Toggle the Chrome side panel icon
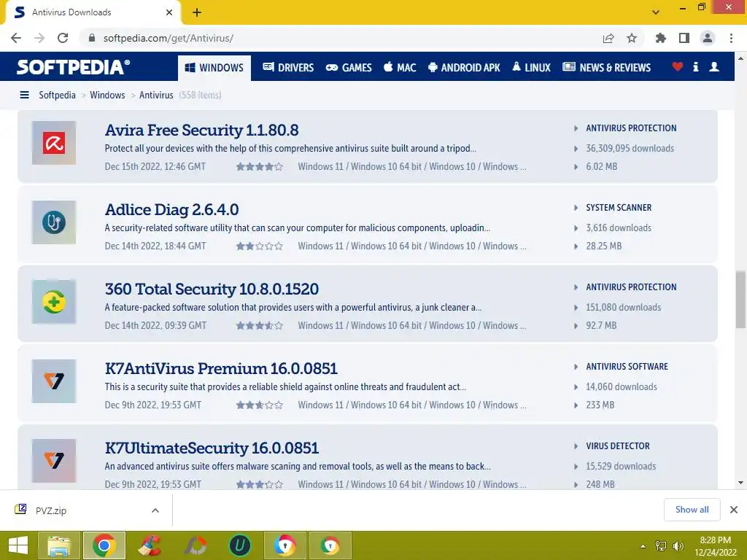The height and width of the screenshot is (560, 747). pos(684,38)
